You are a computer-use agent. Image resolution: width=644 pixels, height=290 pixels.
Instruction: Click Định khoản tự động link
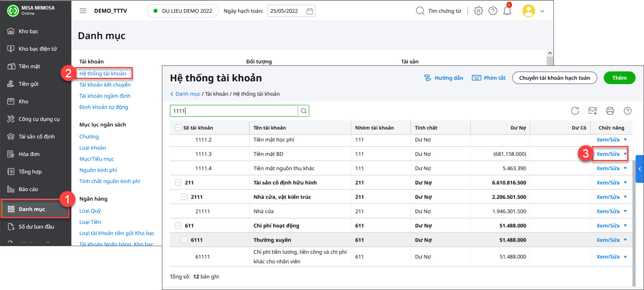pyautogui.click(x=104, y=107)
